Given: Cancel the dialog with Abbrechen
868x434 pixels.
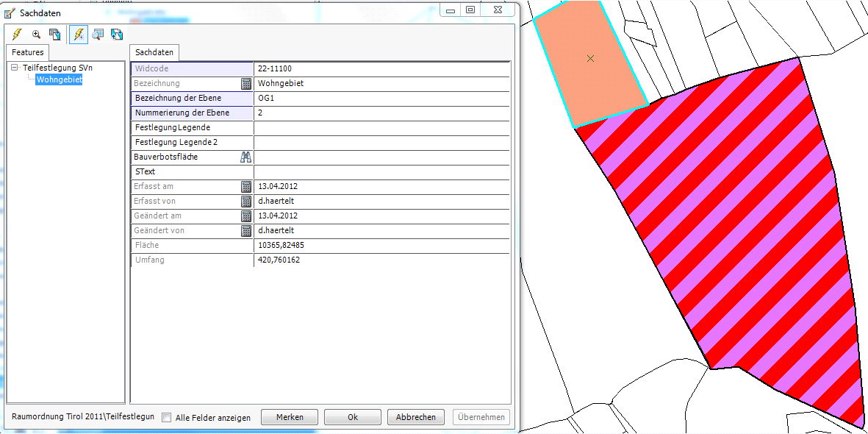Looking at the screenshot, I should point(415,417).
